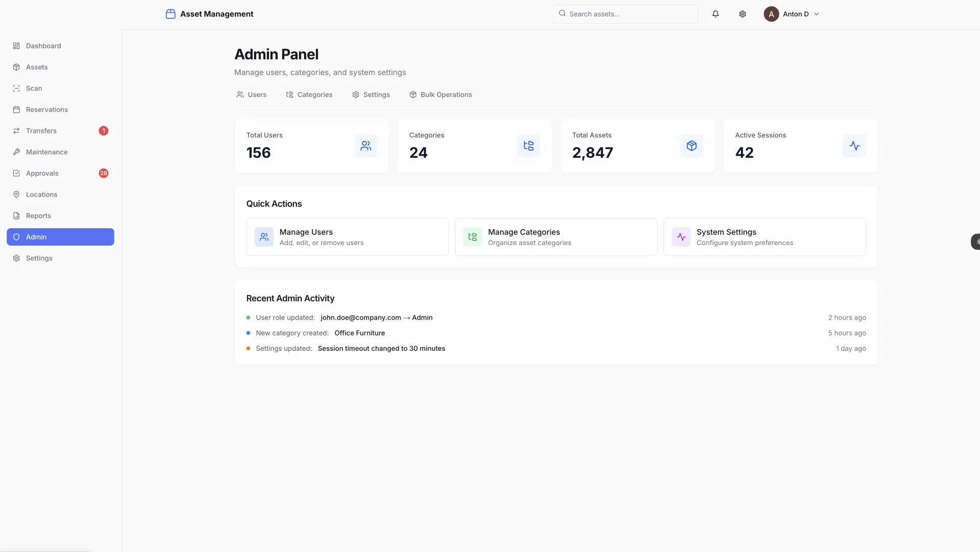980x552 pixels.
Task: Select the Scan icon in the sidebar
Action: (x=16, y=88)
